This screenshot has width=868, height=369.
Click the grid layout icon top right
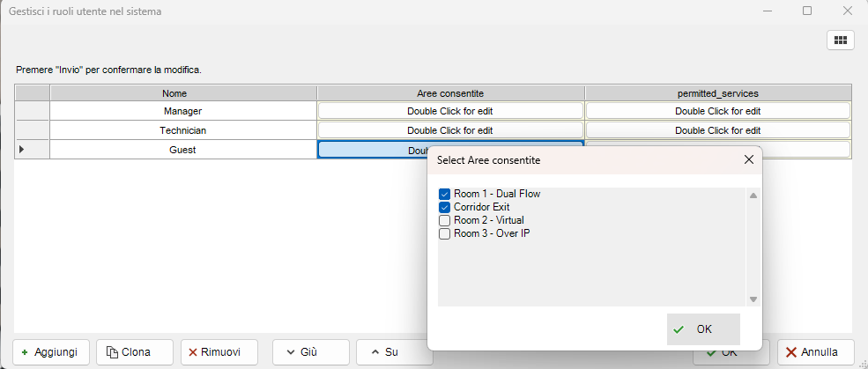pos(840,41)
